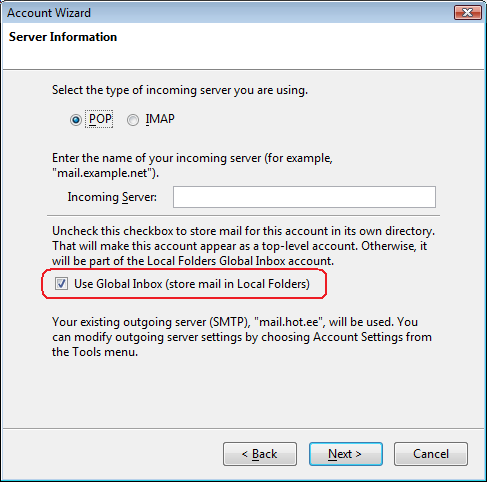
Task: Choose the IMAP radio button
Action: 133,120
